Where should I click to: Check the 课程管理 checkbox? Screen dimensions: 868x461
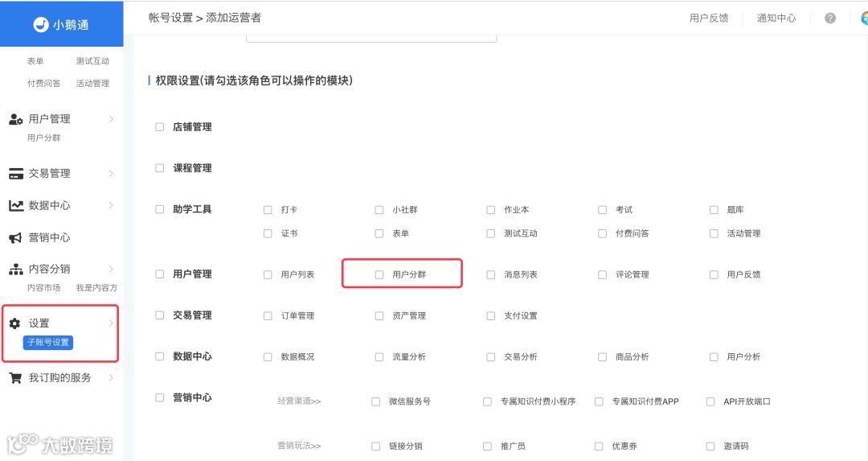tap(159, 168)
